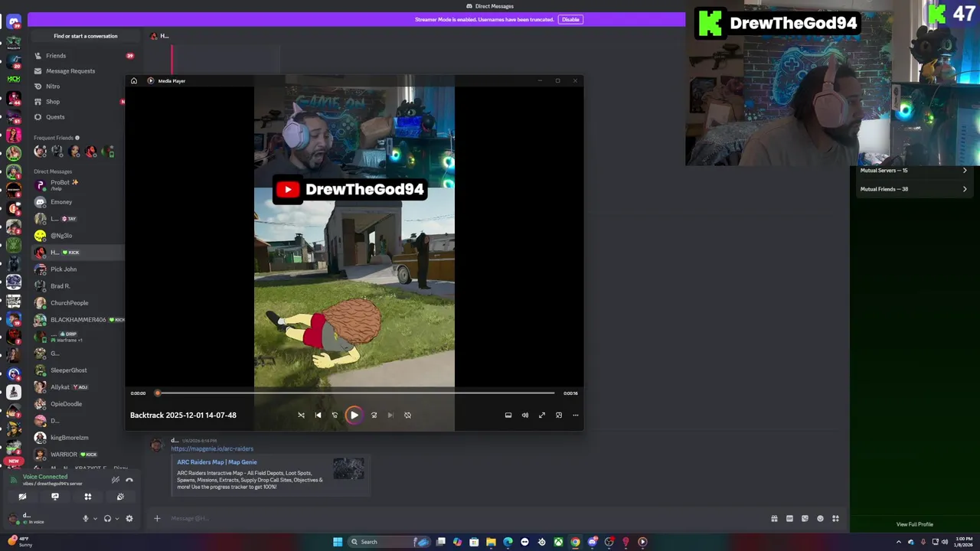This screenshot has height=551, width=980.
Task: Enter full screen in Media Player
Action: 542,415
